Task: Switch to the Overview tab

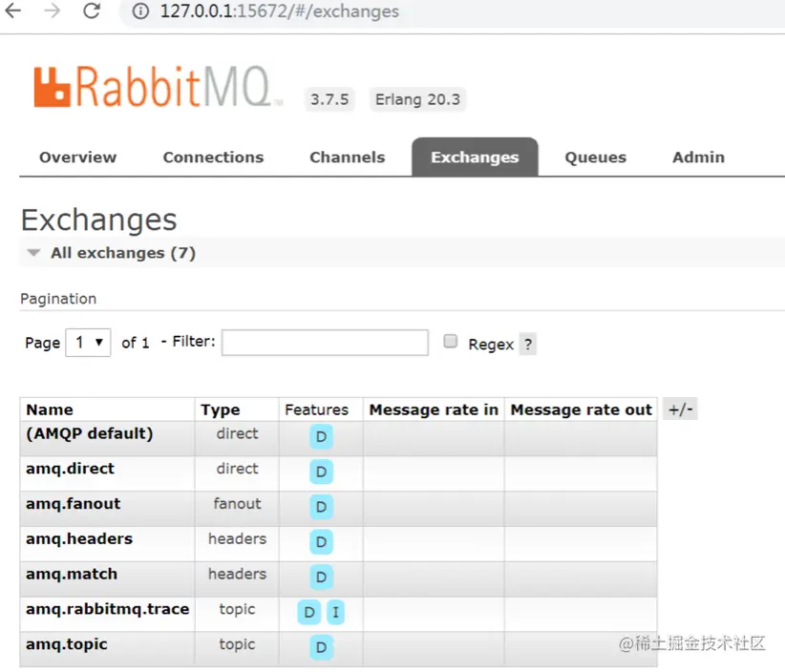Action: [x=78, y=157]
